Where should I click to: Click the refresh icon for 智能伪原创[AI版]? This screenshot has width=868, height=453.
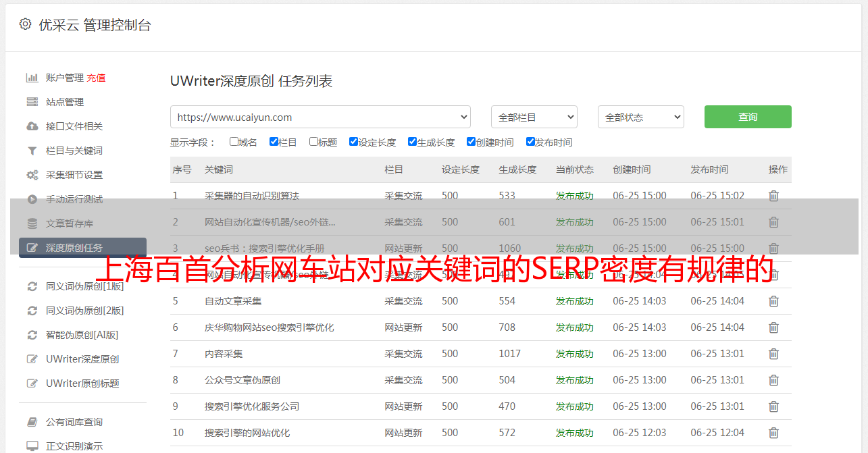tap(32, 335)
